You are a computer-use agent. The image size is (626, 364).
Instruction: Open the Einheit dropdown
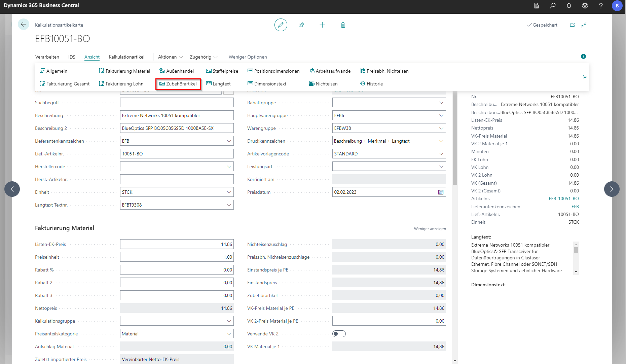click(x=229, y=192)
